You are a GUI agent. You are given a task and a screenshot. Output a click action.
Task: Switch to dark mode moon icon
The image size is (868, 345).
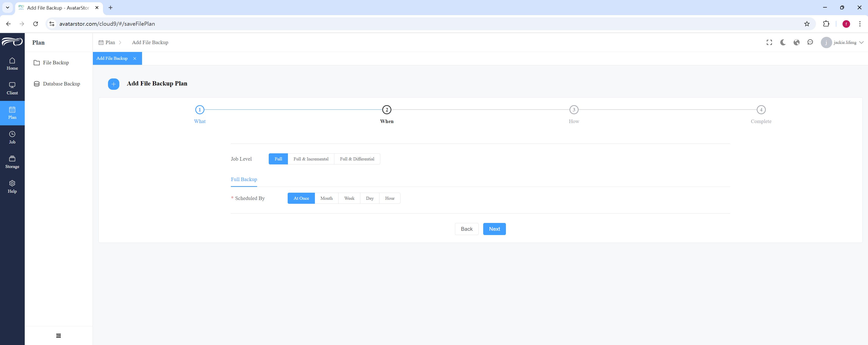[x=783, y=42]
